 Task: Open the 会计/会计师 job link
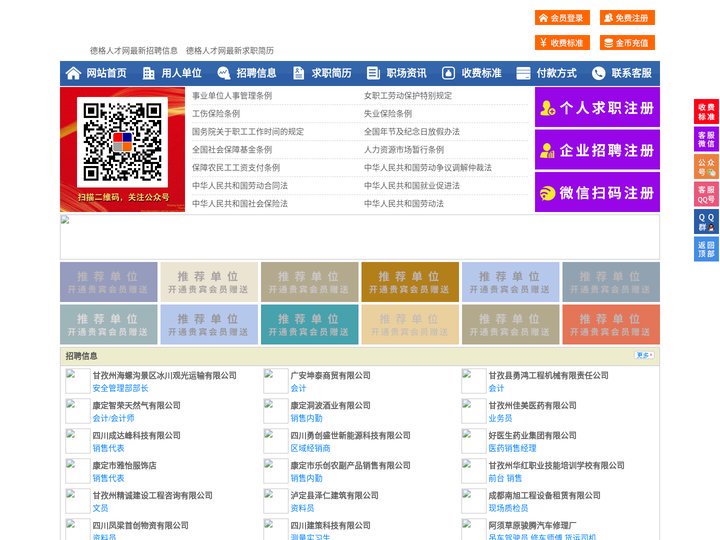[113, 418]
